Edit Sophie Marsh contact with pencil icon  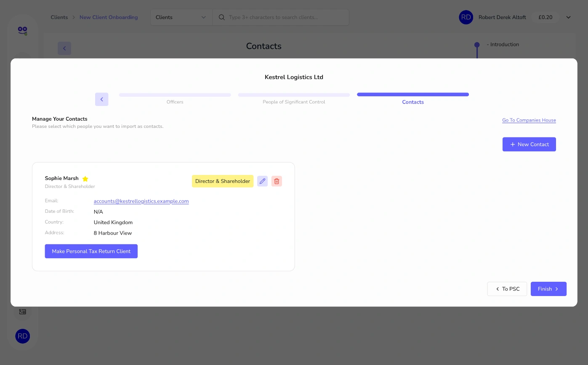tap(262, 181)
